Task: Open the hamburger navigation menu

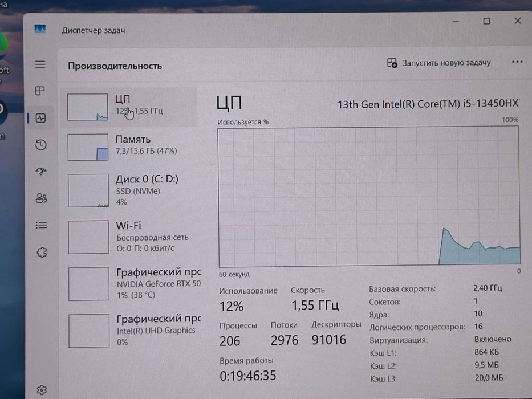Action: [x=40, y=64]
